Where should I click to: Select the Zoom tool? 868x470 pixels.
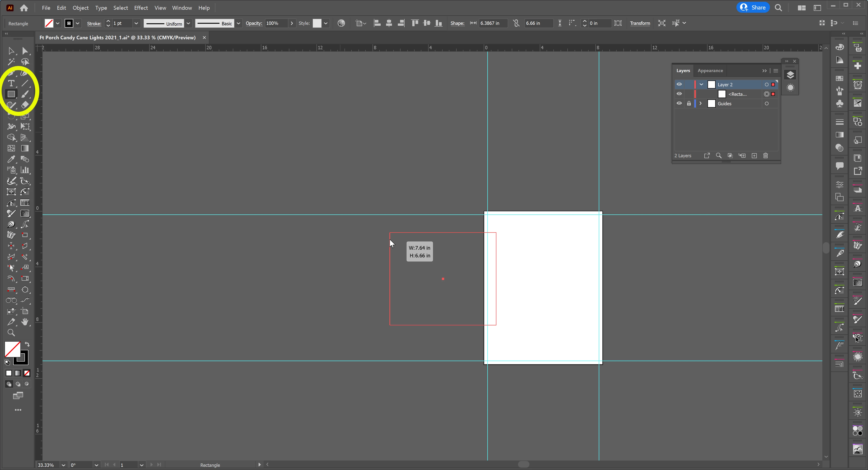pyautogui.click(x=11, y=333)
